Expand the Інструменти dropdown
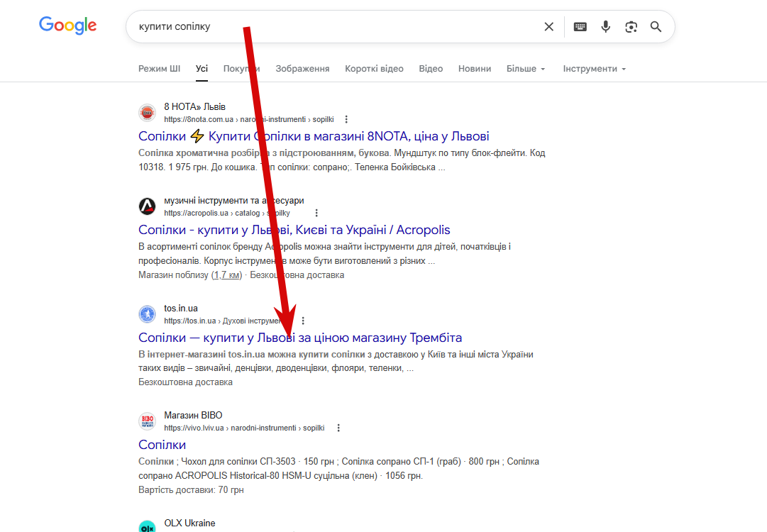Viewport: 767px width, 532px height. coord(595,69)
